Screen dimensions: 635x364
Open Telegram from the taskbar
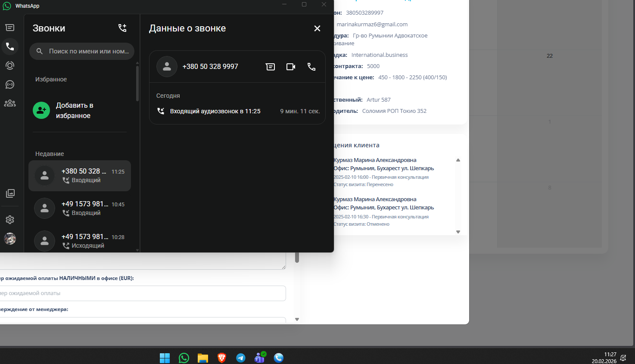[x=241, y=358]
